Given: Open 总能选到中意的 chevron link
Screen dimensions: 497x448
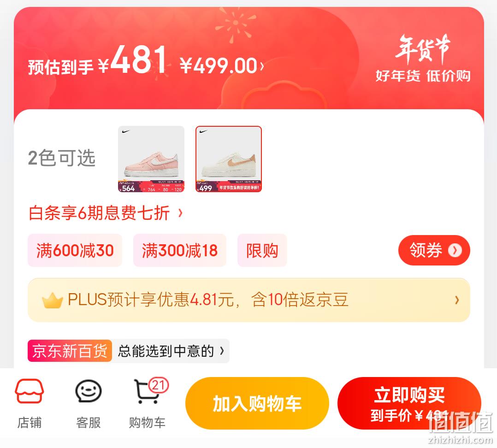Looking at the screenshot, I should [222, 351].
